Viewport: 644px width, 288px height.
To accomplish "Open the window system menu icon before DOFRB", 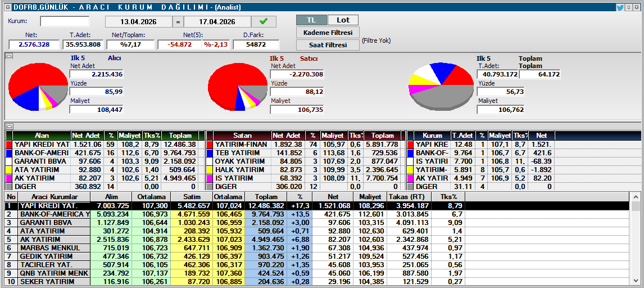I will [x=7, y=7].
